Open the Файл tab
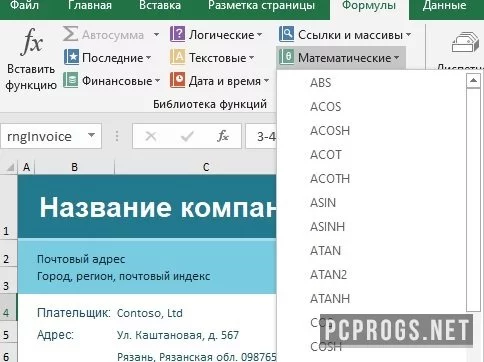 point(24,5)
